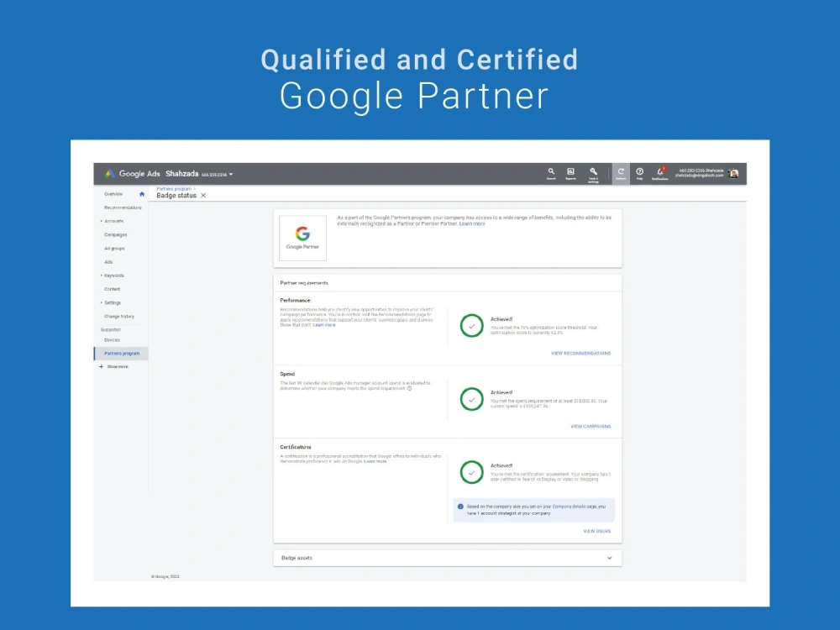Open Content in the sidebar
This screenshot has width=840, height=630.
[112, 289]
